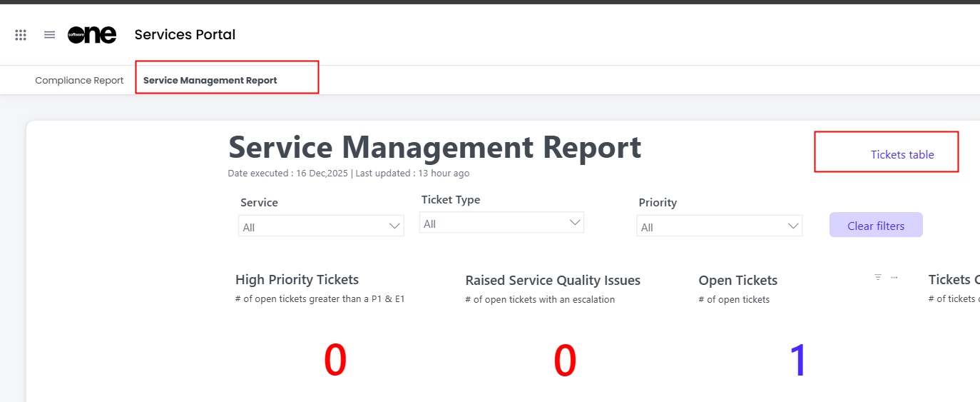This screenshot has height=402, width=980.
Task: Select the Service Management Report tab
Action: click(x=210, y=81)
